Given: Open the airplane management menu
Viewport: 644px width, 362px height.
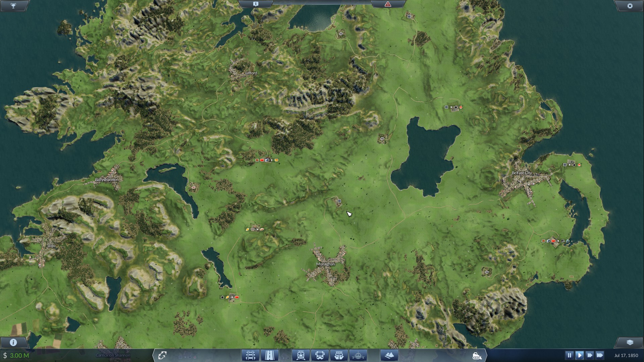Looking at the screenshot, I should pyautogui.click(x=358, y=355).
